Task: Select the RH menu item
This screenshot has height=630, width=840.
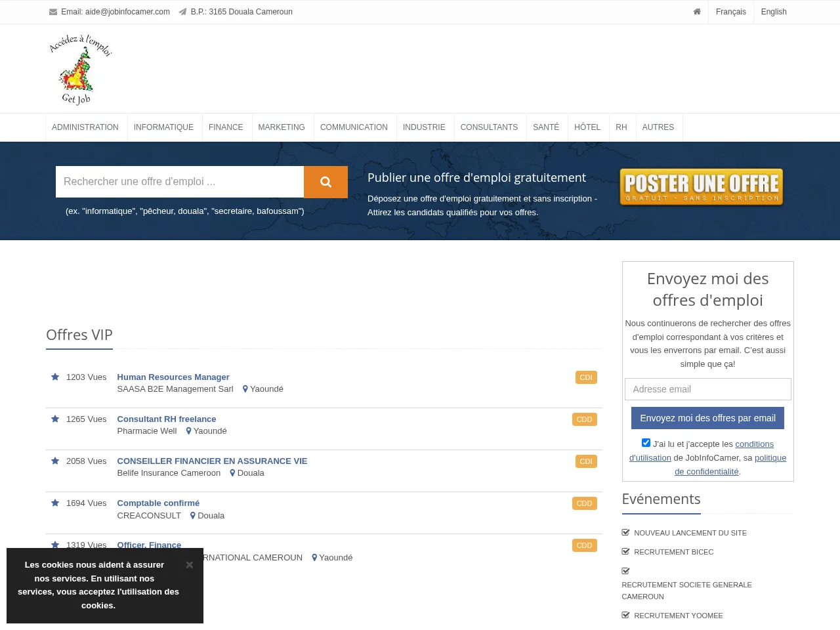Action: click(621, 127)
